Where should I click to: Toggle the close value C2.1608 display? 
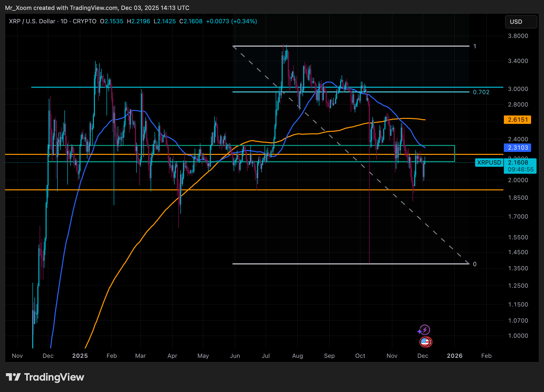tap(191, 21)
